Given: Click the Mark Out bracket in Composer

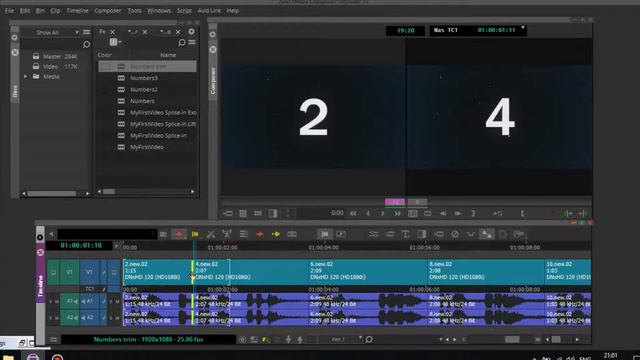Looking at the screenshot, I should point(473,213).
